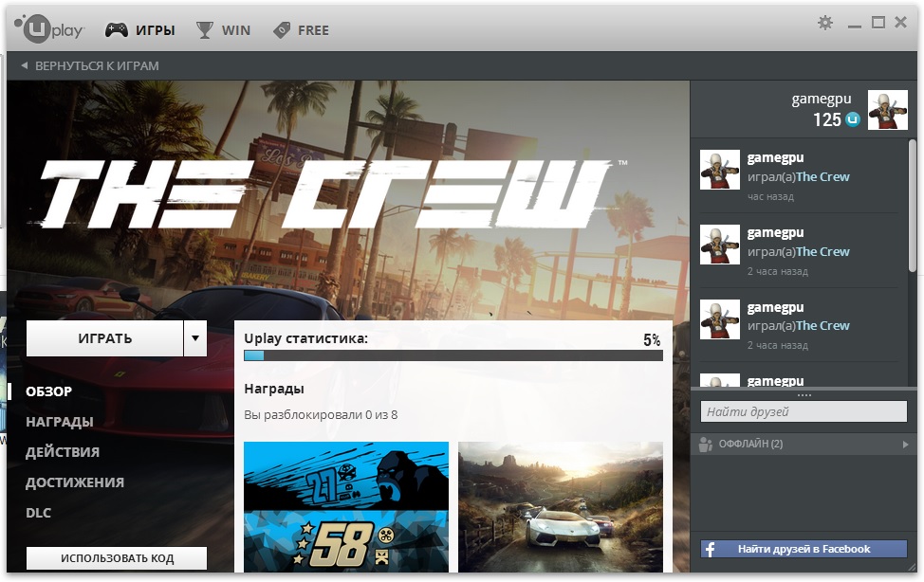Open settings via the gear icon
924x582 pixels.
(825, 23)
